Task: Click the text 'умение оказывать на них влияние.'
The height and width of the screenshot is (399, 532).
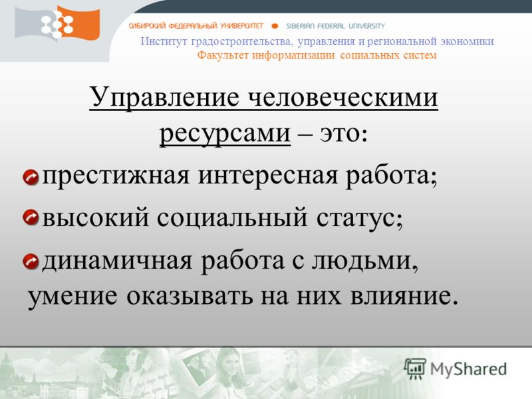Action: click(x=243, y=296)
